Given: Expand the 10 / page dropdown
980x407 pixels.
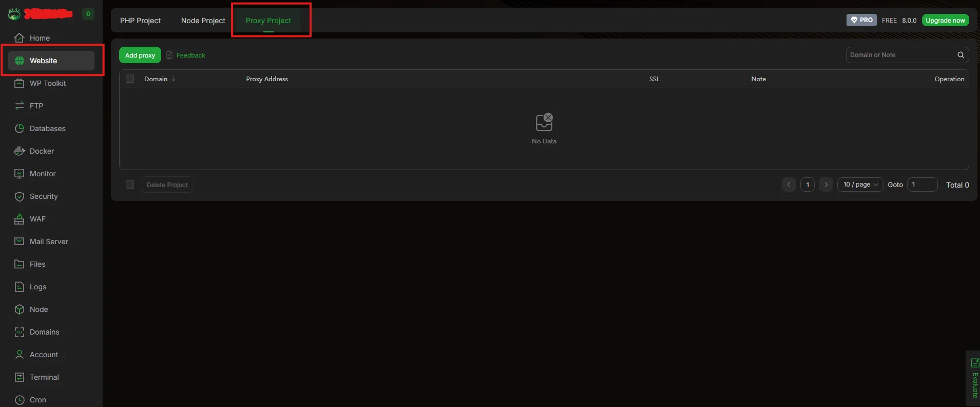Looking at the screenshot, I should point(860,184).
